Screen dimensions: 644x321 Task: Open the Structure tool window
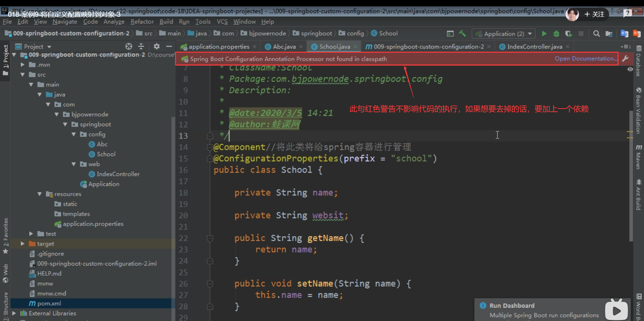[5, 306]
